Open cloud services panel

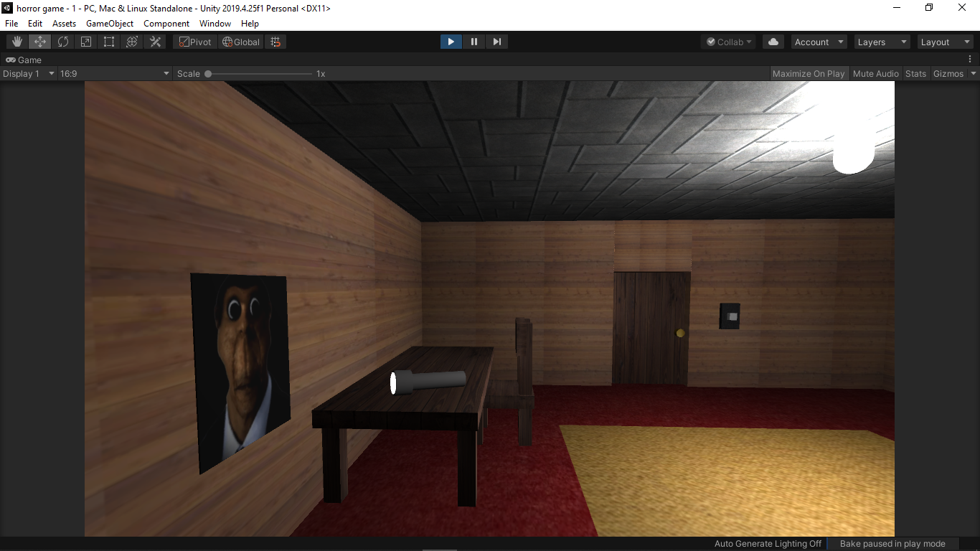click(x=773, y=42)
